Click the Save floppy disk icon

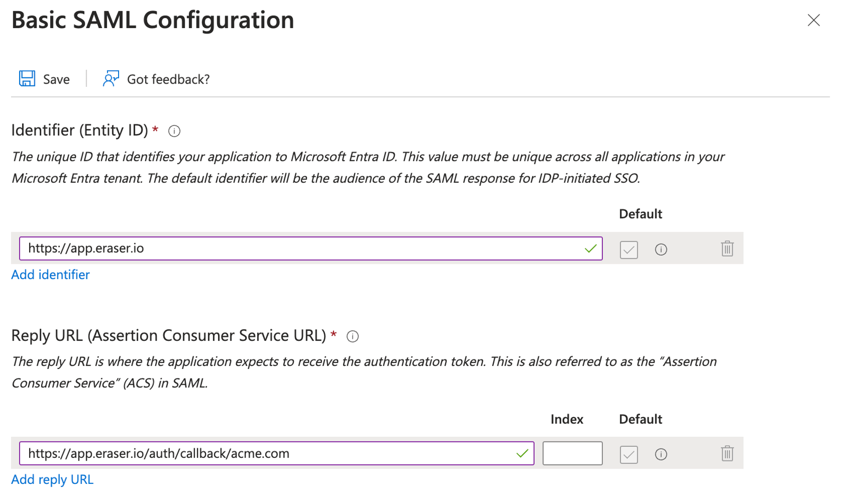(27, 78)
